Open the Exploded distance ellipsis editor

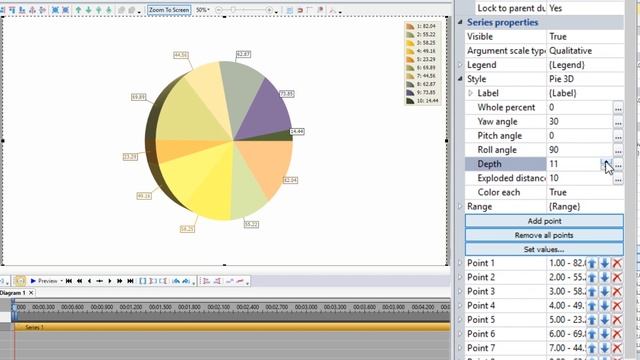point(618,179)
